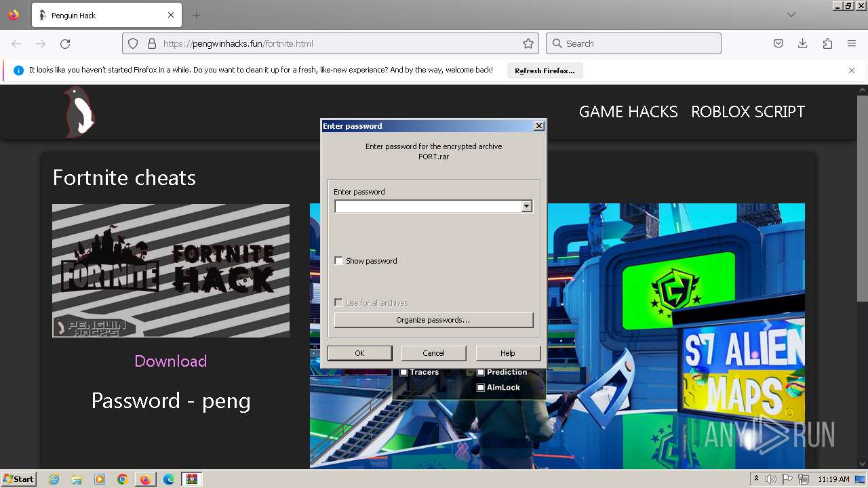Click the volume speaker tray icon

click(x=772, y=479)
